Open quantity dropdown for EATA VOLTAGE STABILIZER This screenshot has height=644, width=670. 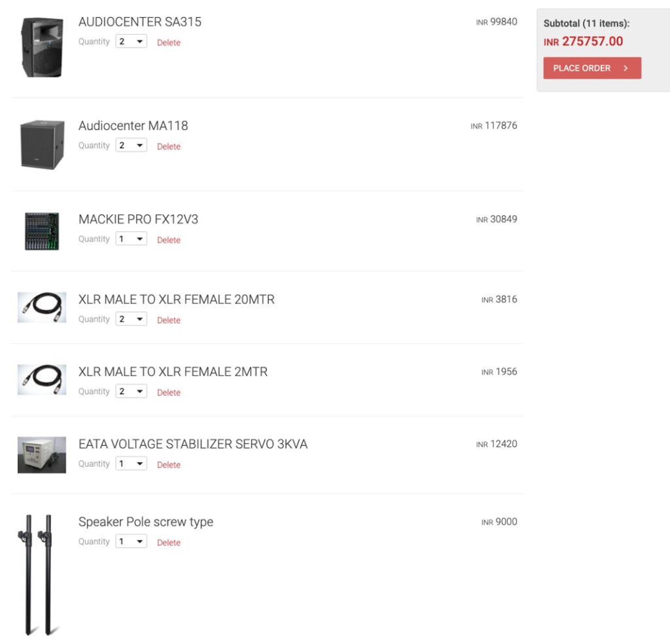131,464
